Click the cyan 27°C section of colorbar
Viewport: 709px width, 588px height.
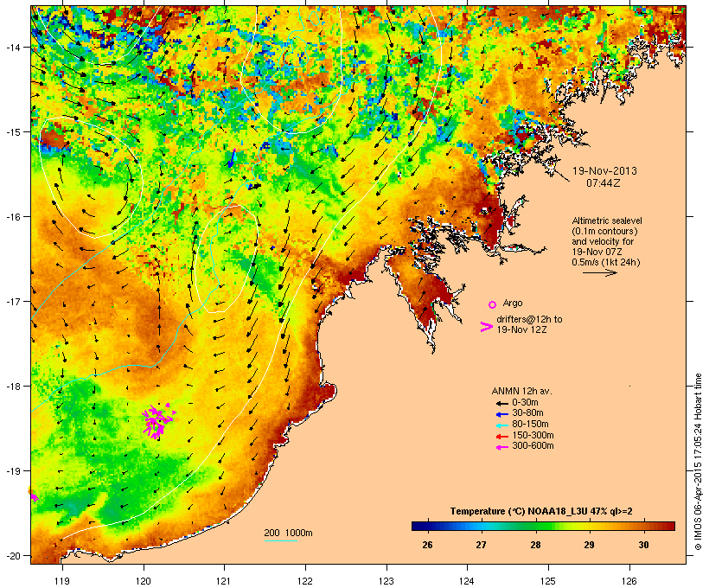point(481,526)
